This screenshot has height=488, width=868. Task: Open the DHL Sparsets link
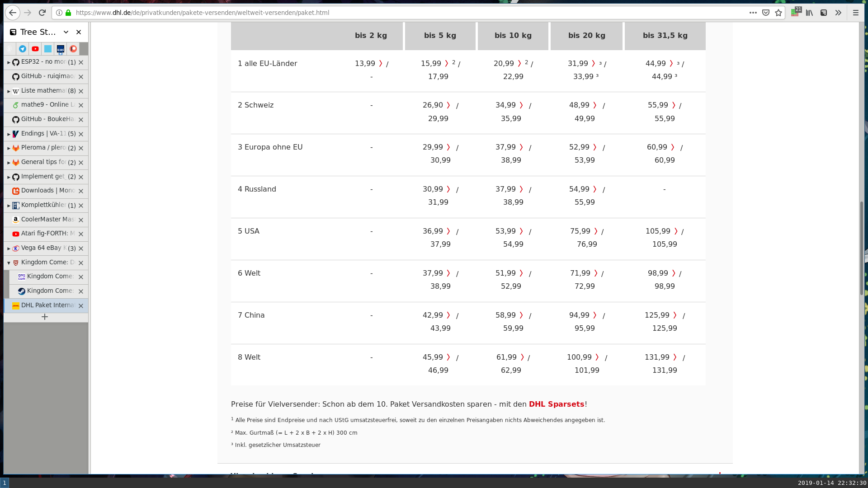557,404
